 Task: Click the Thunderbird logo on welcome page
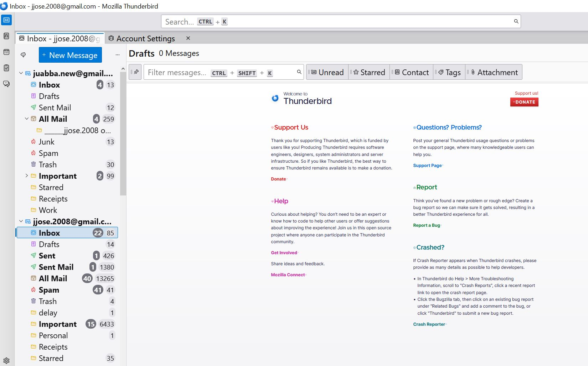coord(275,98)
